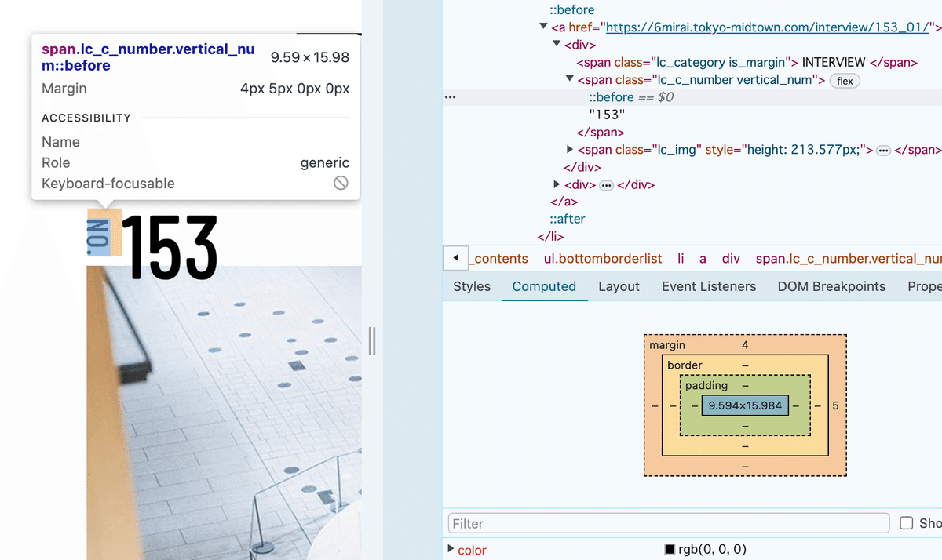The width and height of the screenshot is (942, 560).
Task: Click the panel divider drag handle
Action: pos(373,340)
